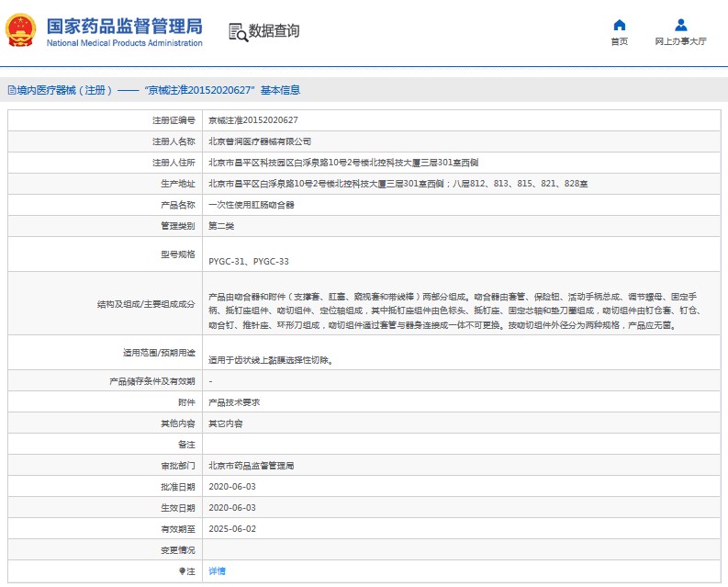The image size is (728, 587).
Task: Click 北京市药品监督管理局 in 审批部门 row
Action: (251, 466)
